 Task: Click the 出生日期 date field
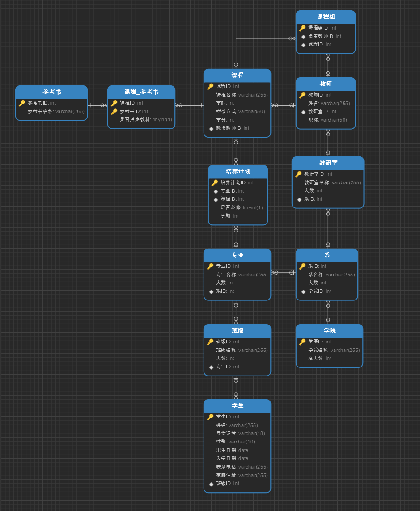pos(232,450)
